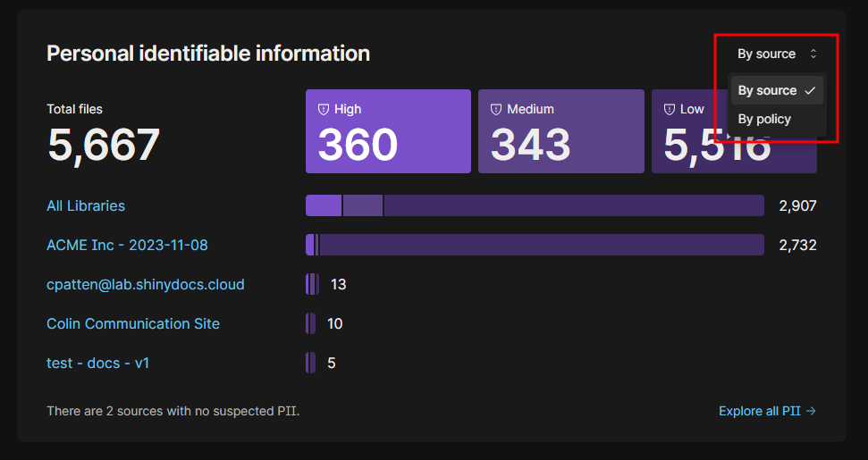Click the All Libraries bar low-severity segment
The height and width of the screenshot is (460, 868).
tap(572, 205)
